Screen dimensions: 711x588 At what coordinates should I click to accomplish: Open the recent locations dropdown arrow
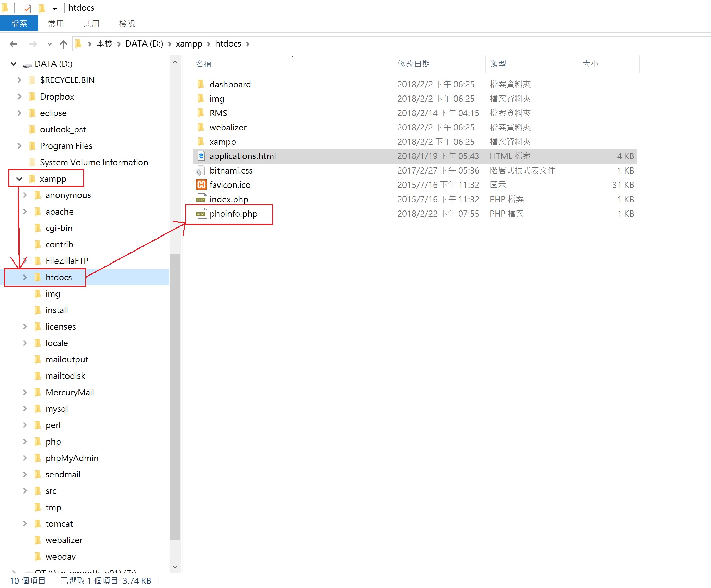[50, 44]
